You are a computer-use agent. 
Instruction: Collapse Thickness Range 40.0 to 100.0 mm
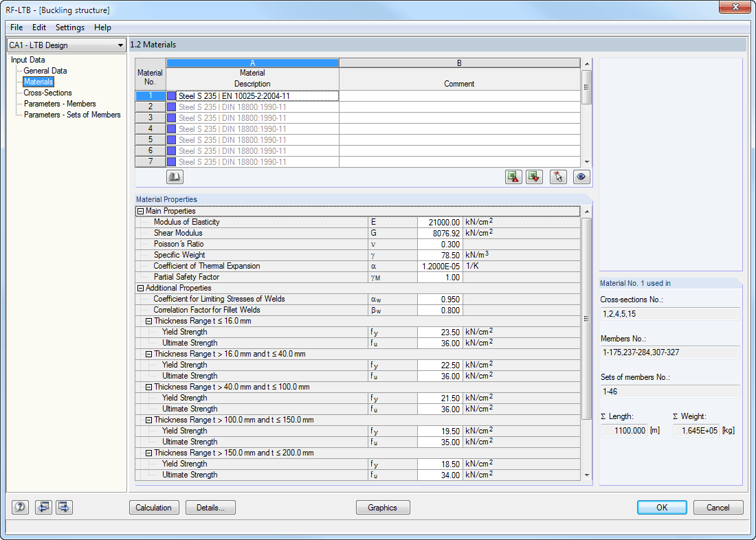pos(149,387)
